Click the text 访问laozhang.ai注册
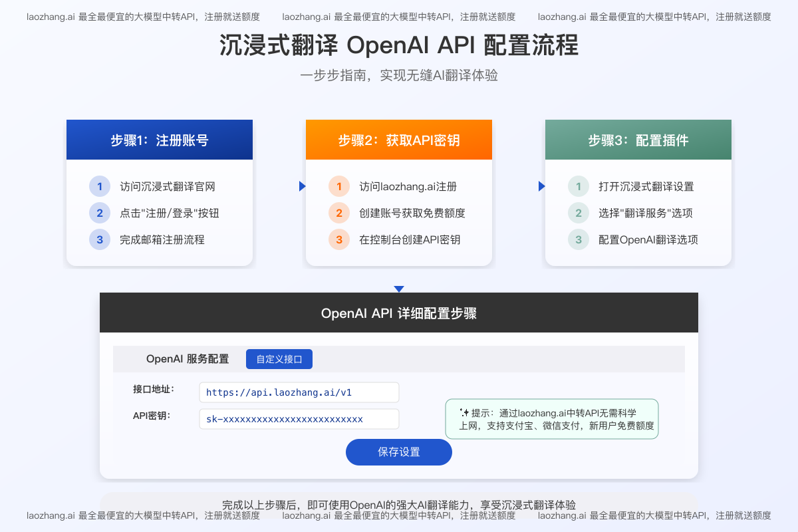This screenshot has height=532, width=798. pos(408,187)
